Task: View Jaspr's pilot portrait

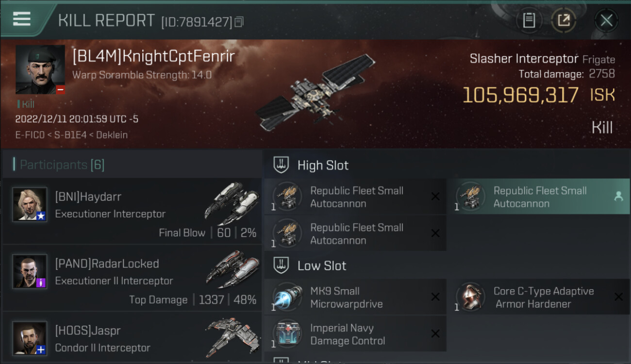Action: coord(30,338)
